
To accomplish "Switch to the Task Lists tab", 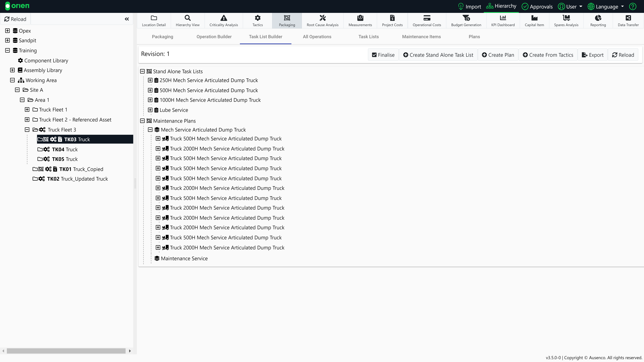I will (x=368, y=37).
